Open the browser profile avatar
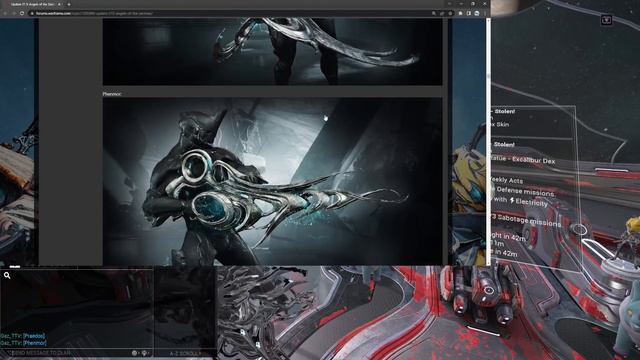The height and width of the screenshot is (360, 640). (x=477, y=13)
